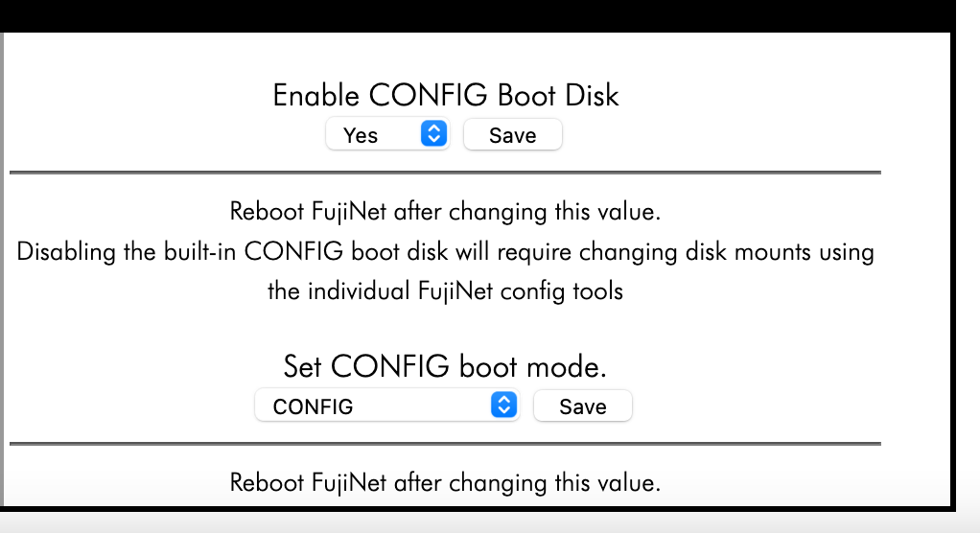Image resolution: width=980 pixels, height=533 pixels.
Task: Save the CONFIG boot mode setting
Action: [x=583, y=406]
